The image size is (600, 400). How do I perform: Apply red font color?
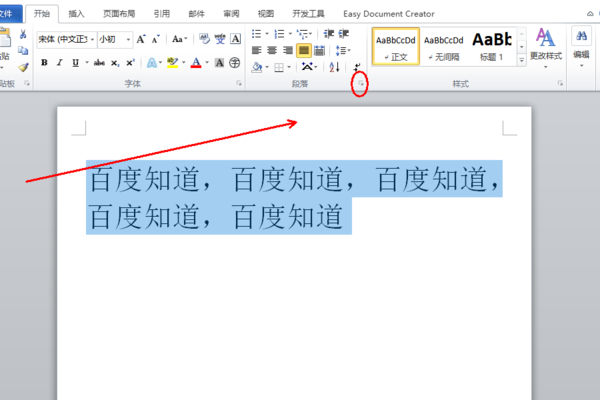pyautogui.click(x=196, y=62)
